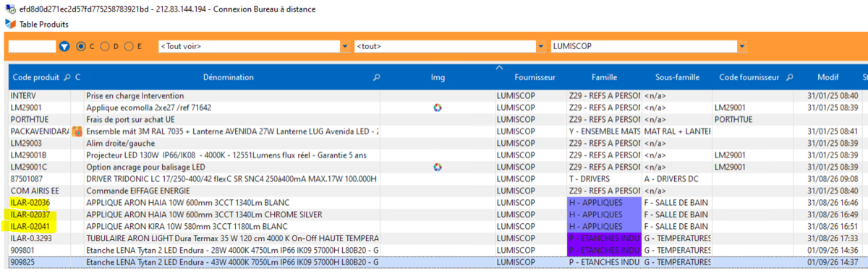Click the '01/09/26 14:37' modification date
The image size is (868, 273).
(x=838, y=262)
